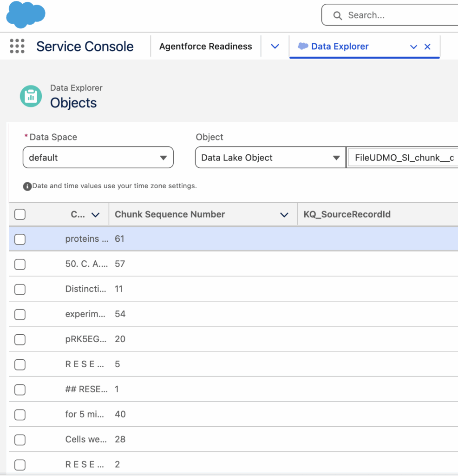Click the sequence number 54 cell
The height and width of the screenshot is (476, 458).
(120, 314)
